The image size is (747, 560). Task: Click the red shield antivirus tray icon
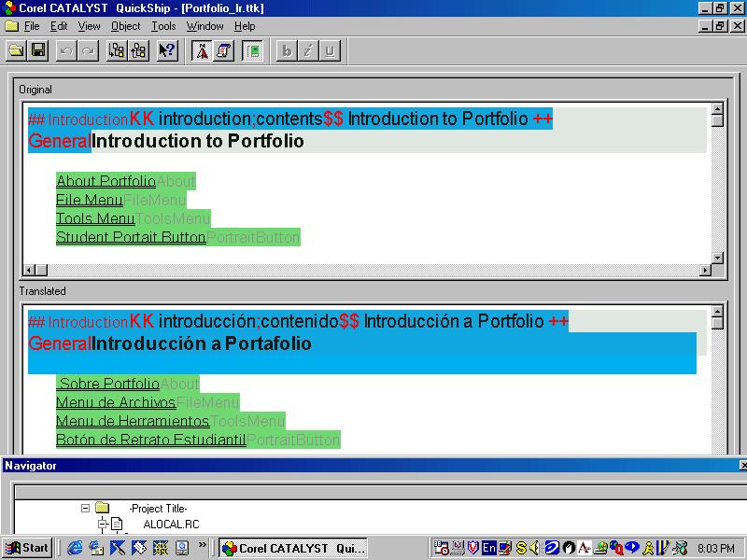coord(473,548)
